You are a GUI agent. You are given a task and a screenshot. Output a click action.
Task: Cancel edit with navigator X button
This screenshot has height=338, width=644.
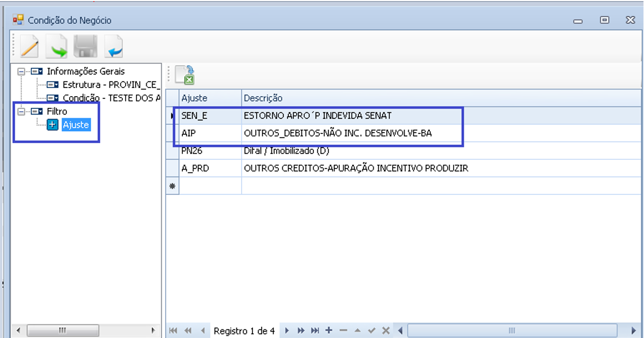click(x=386, y=330)
